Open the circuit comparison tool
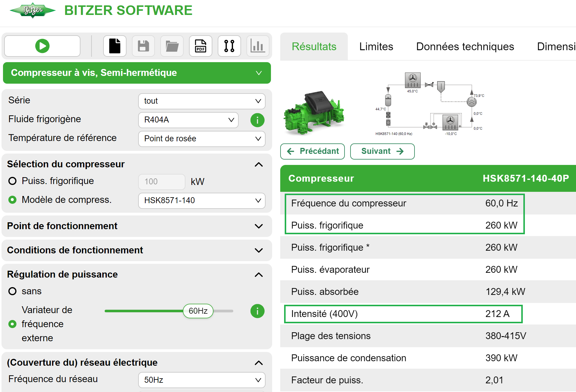This screenshot has height=392, width=576. (x=229, y=46)
